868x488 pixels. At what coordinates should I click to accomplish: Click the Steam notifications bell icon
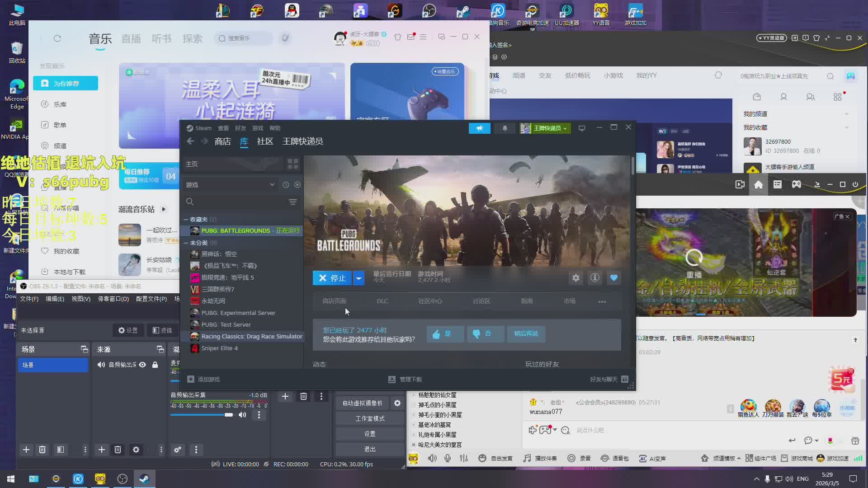tap(505, 128)
